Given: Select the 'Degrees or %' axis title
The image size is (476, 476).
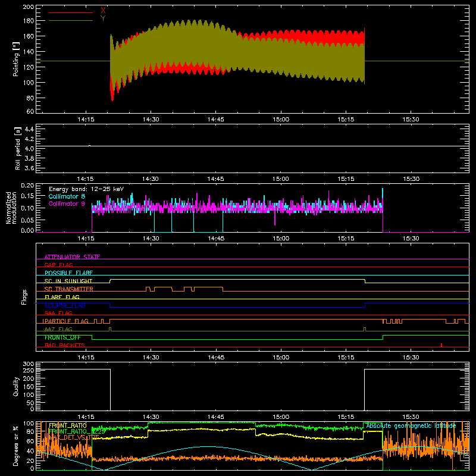Looking at the screenshot, I should tap(16, 446).
